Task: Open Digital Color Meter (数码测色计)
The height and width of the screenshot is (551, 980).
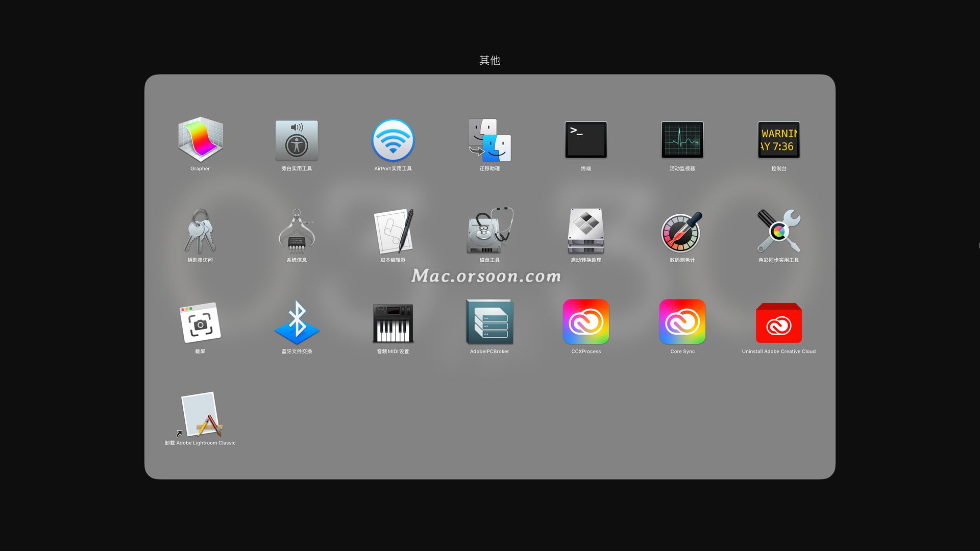Action: pos(682,231)
